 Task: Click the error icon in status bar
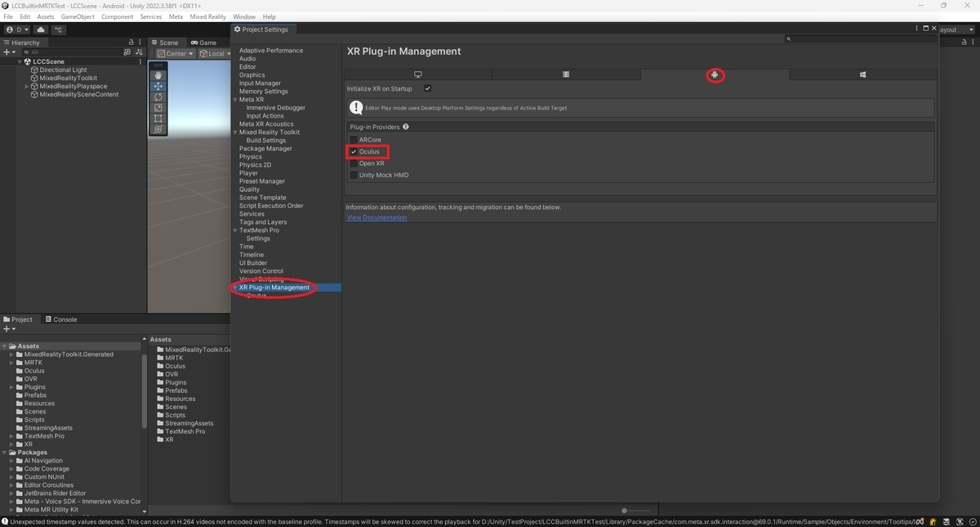click(x=6, y=521)
